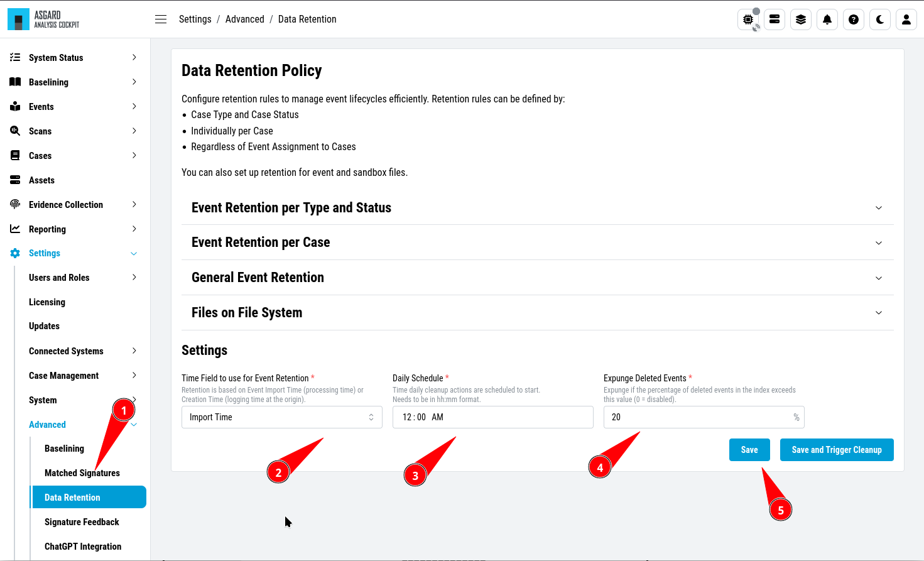This screenshot has height=561, width=924.
Task: Click the Data Retention breadcrumb
Action: (307, 19)
